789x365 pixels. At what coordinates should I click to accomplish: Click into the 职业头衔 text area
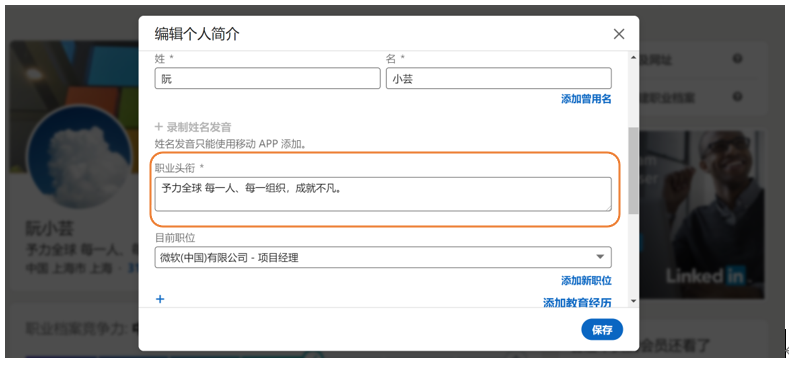click(383, 194)
